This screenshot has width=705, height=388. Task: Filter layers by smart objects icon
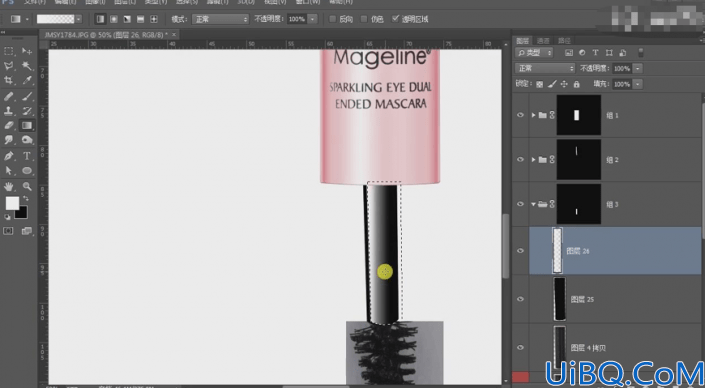pos(623,53)
